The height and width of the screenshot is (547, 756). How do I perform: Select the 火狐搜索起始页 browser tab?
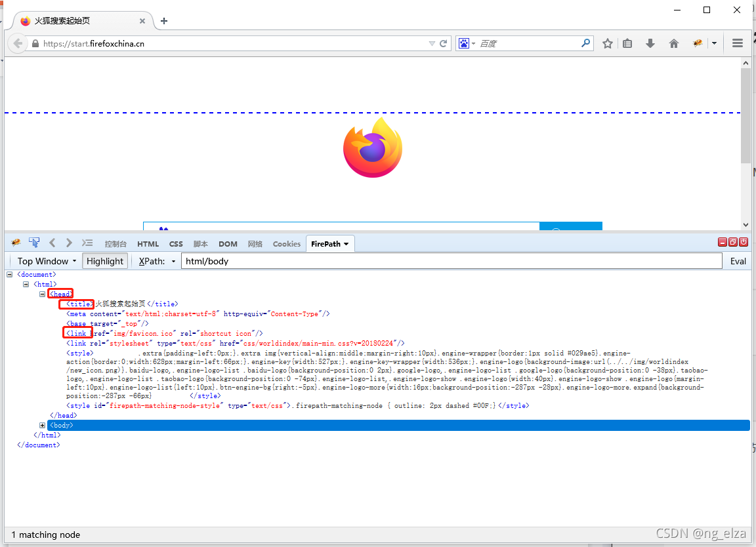tap(82, 21)
